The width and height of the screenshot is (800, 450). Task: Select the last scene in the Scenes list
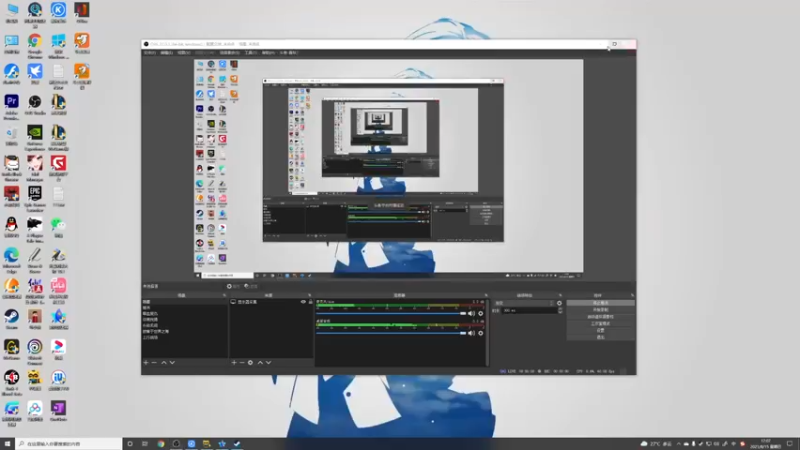(x=185, y=337)
